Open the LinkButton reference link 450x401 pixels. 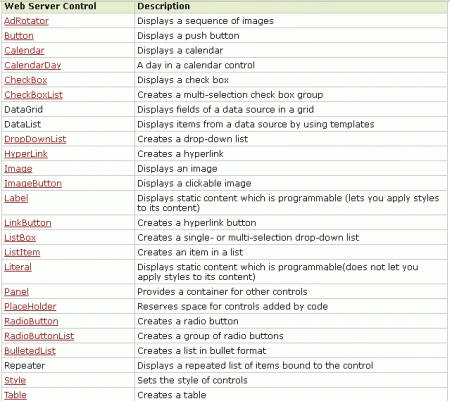(x=28, y=223)
